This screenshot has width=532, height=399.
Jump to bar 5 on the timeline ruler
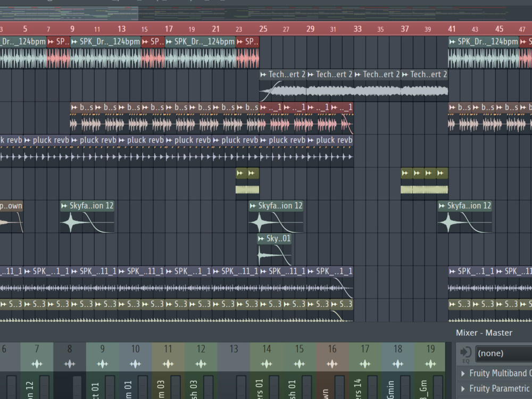coord(25,29)
